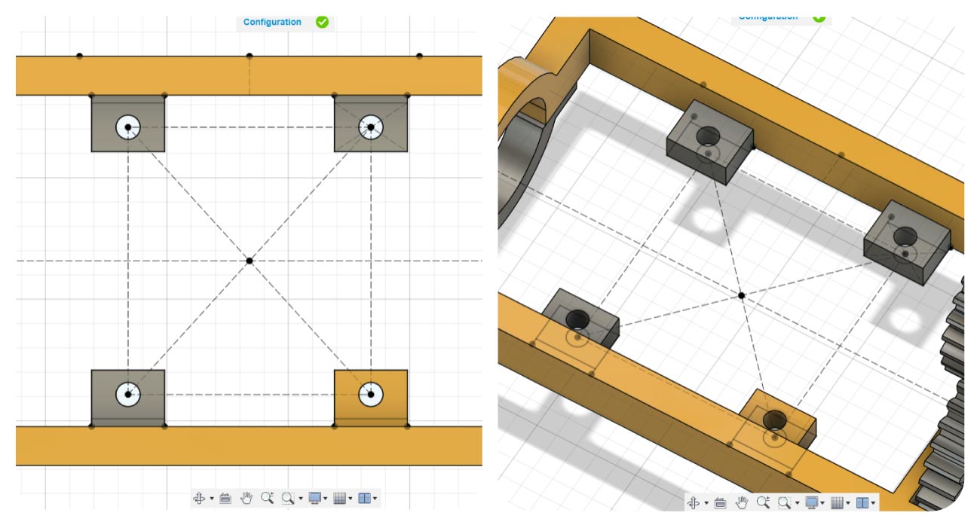Choose Zoom magnifier-plus tool in the top-view panel

click(x=268, y=498)
